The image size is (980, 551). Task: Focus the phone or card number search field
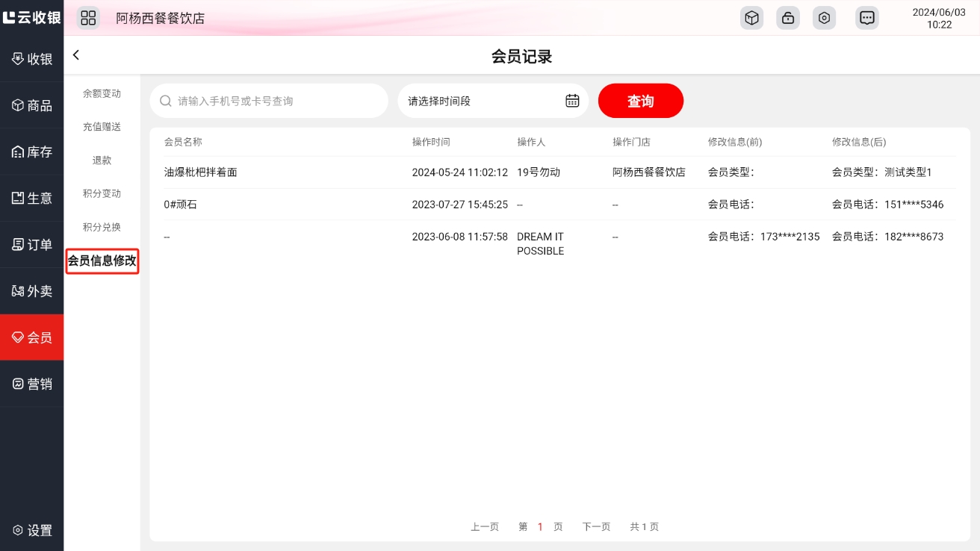click(276, 101)
